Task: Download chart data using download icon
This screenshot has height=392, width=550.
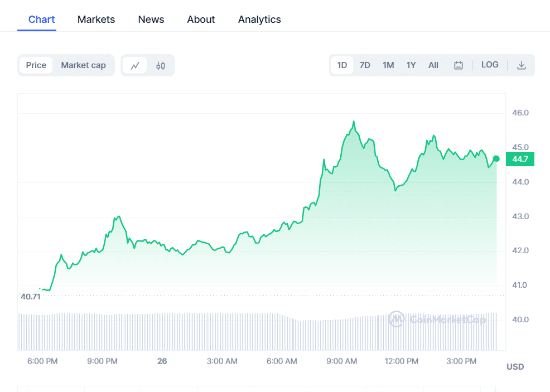Action: (522, 65)
